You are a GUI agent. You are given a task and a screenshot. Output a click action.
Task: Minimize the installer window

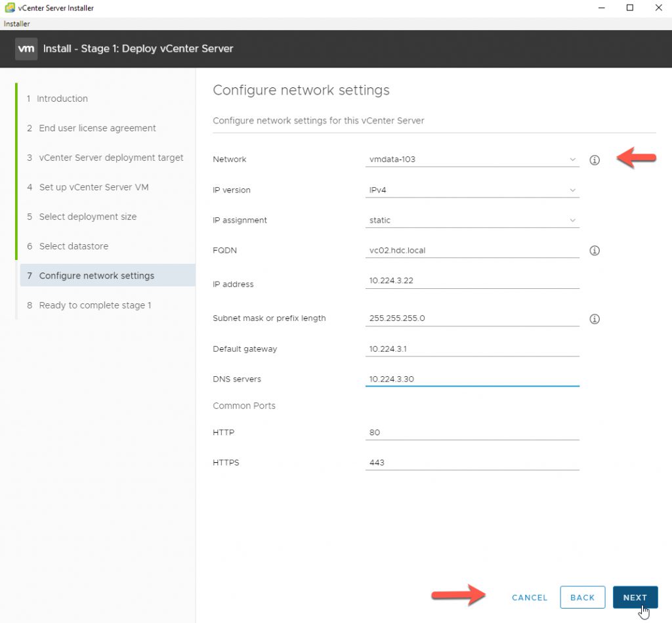601,8
